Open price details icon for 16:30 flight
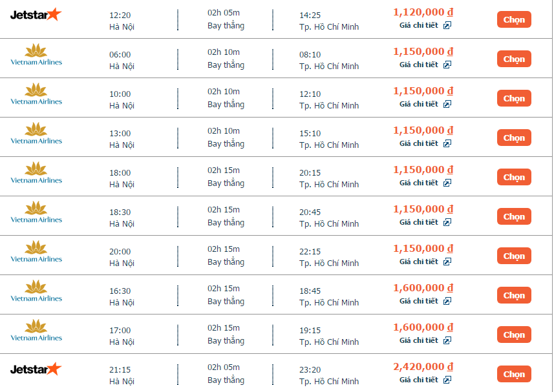This screenshot has width=554, height=392. (x=447, y=302)
